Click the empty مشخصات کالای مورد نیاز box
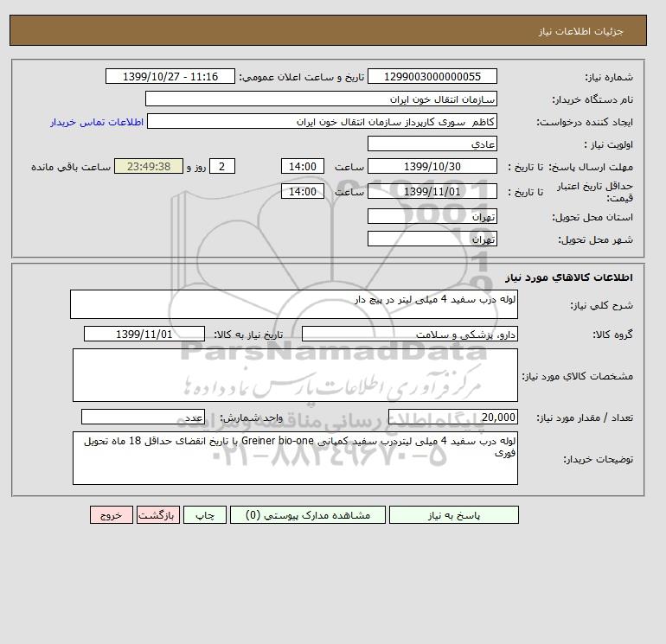Screen dimensions: 666x644 coord(295,375)
